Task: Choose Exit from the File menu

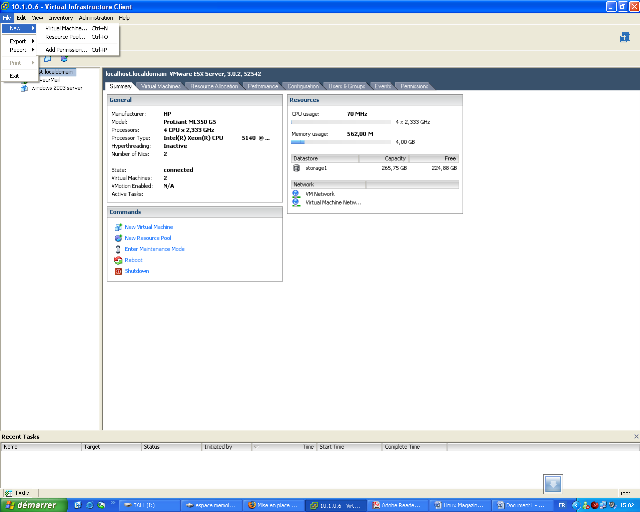Action: click(14, 76)
